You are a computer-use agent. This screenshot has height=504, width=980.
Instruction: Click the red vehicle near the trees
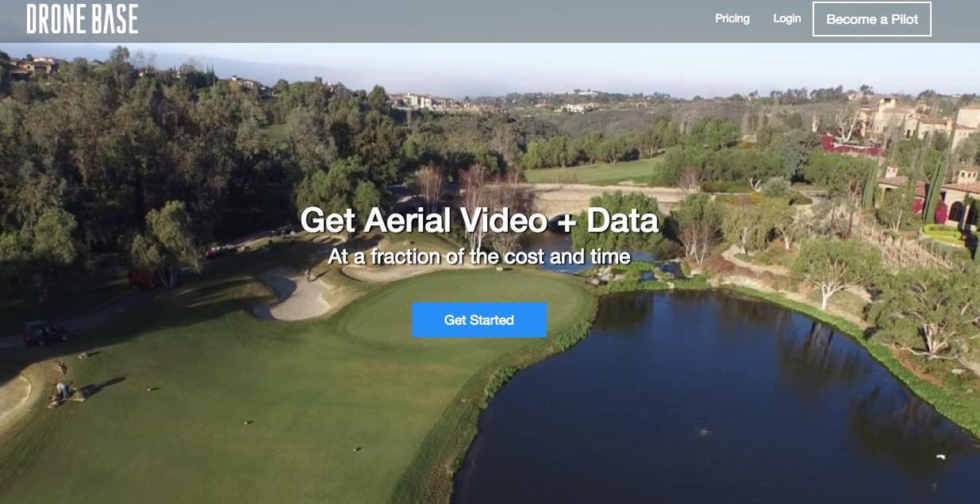pyautogui.click(x=143, y=278)
